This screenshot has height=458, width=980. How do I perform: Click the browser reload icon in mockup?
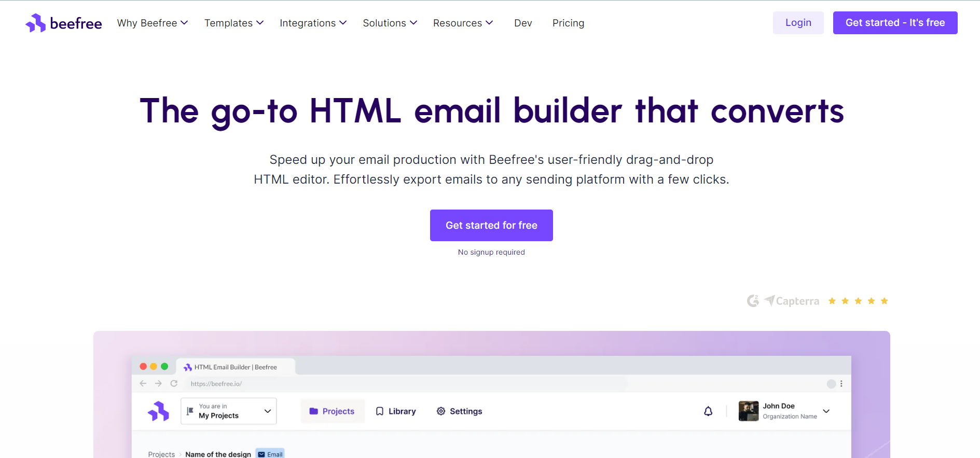(x=174, y=384)
